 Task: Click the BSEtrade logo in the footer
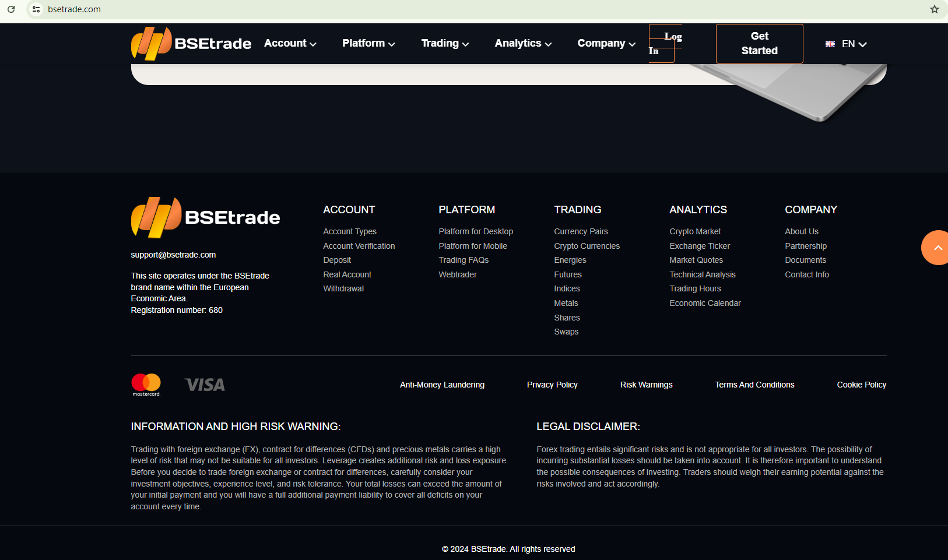tap(205, 217)
